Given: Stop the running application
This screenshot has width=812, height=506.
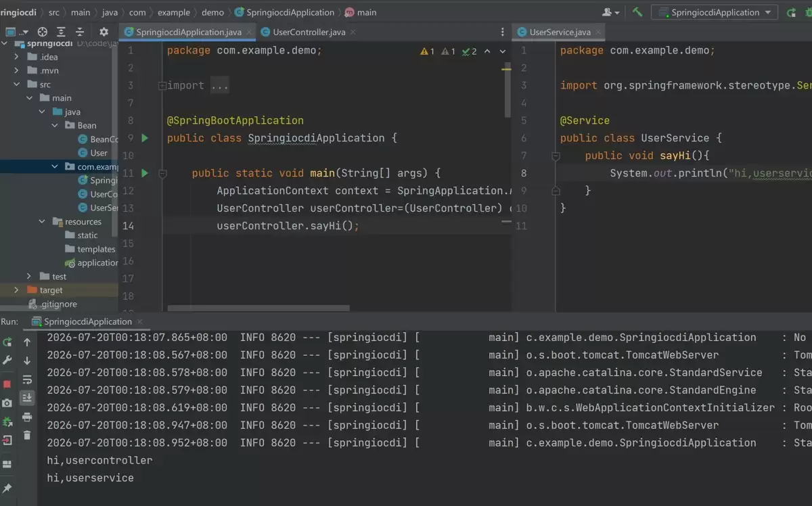Looking at the screenshot, I should point(7,384).
